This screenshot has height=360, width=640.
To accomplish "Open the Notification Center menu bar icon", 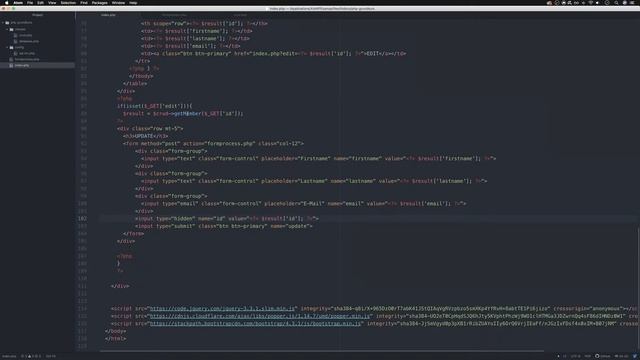I will [632, 3].
